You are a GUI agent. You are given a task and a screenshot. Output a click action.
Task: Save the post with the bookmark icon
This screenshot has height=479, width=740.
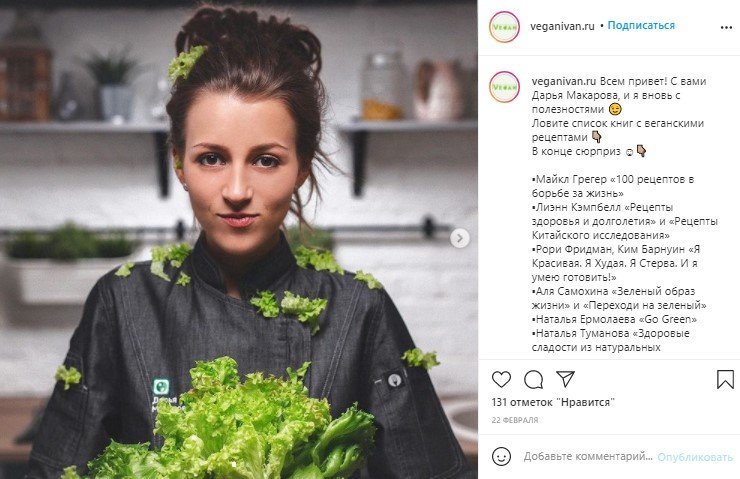click(725, 379)
